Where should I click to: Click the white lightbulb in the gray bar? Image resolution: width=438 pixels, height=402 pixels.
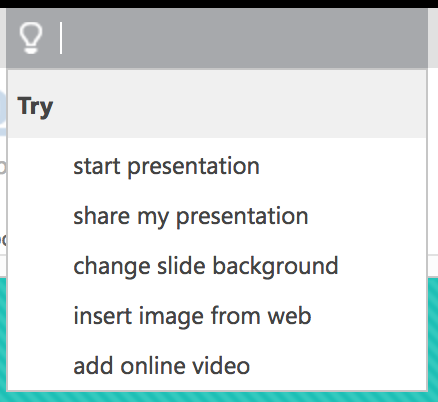(x=31, y=38)
